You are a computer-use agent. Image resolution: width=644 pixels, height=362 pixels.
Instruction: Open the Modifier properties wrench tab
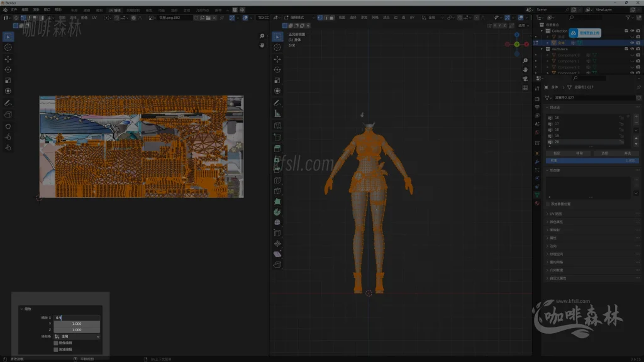(x=537, y=162)
